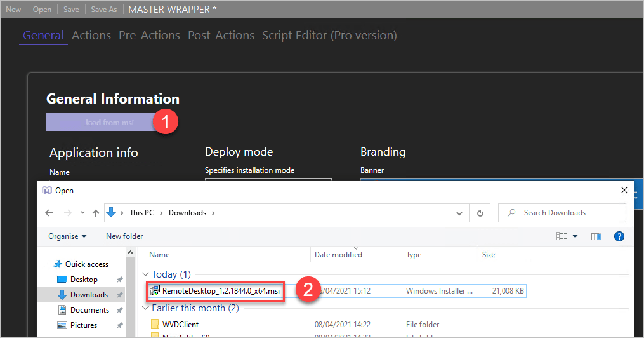This screenshot has height=338, width=644.
Task: Click the Desktop monitor icon in sidebar
Action: pyautogui.click(x=62, y=280)
